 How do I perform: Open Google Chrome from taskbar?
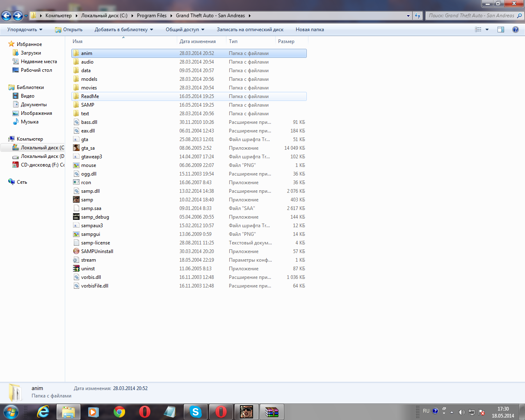point(119,412)
